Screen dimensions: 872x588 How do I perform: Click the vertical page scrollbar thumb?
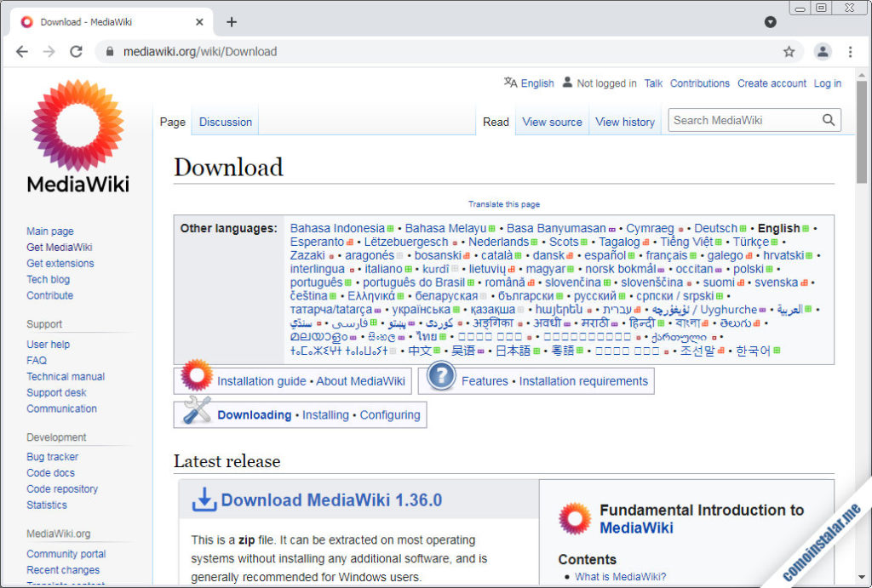click(862, 132)
